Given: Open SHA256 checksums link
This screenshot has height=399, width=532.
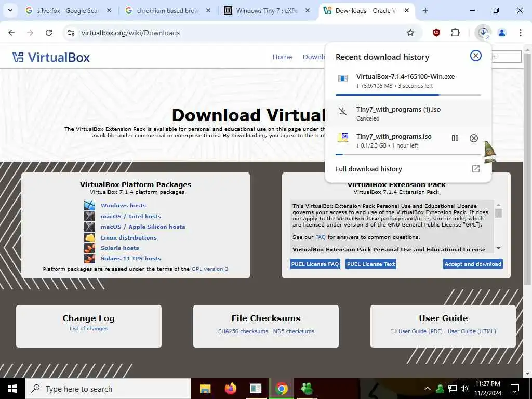Looking at the screenshot, I should (243, 331).
